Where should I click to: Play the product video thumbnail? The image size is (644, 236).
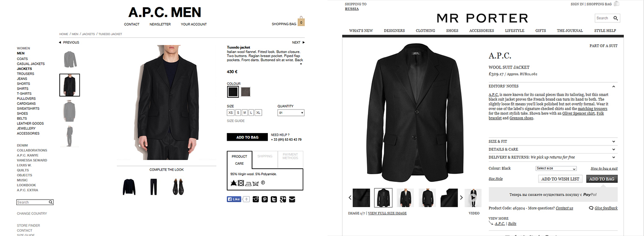coord(473,197)
